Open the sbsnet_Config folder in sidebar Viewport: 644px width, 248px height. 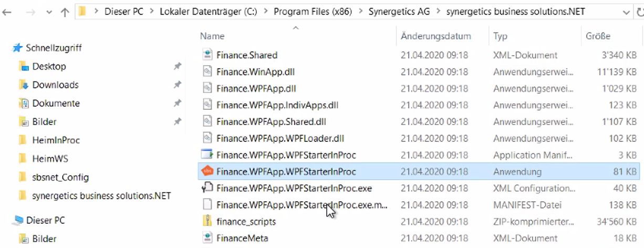60,177
